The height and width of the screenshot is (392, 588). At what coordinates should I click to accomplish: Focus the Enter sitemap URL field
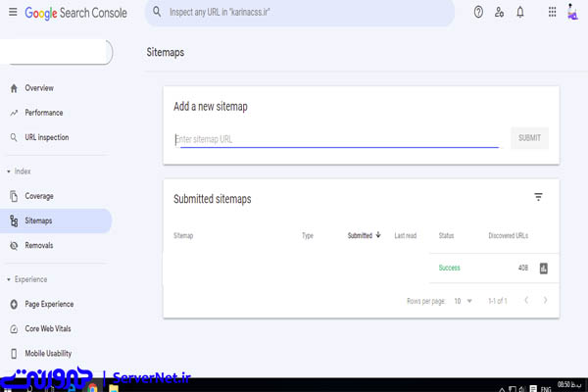point(335,139)
